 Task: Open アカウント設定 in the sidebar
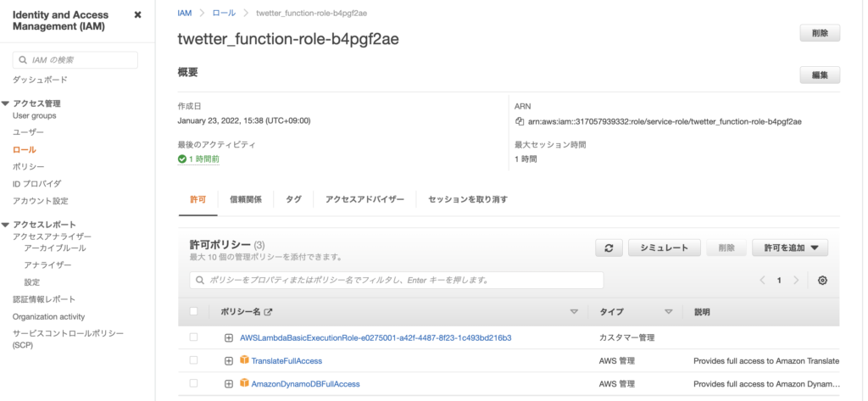coord(41,201)
